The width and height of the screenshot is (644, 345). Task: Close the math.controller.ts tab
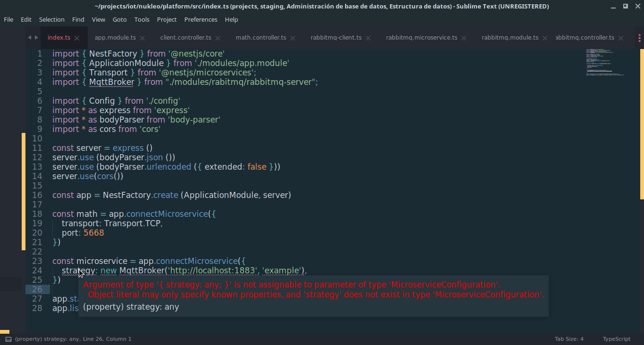[x=293, y=38]
